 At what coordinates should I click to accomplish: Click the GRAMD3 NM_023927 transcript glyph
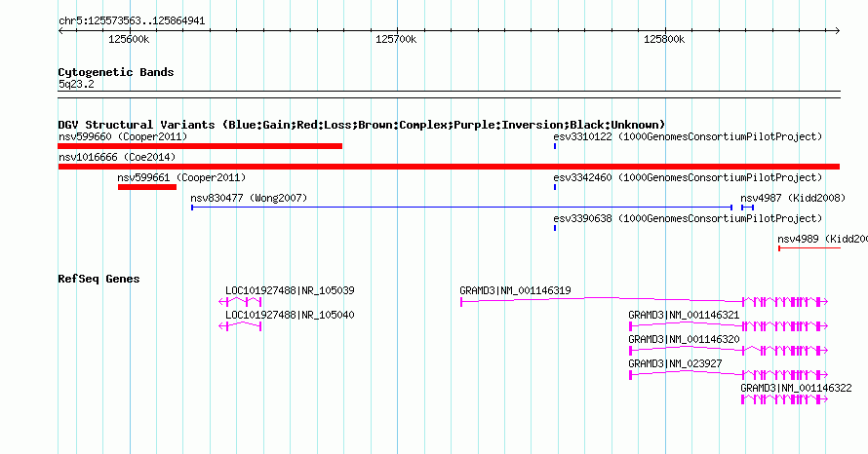click(x=729, y=374)
